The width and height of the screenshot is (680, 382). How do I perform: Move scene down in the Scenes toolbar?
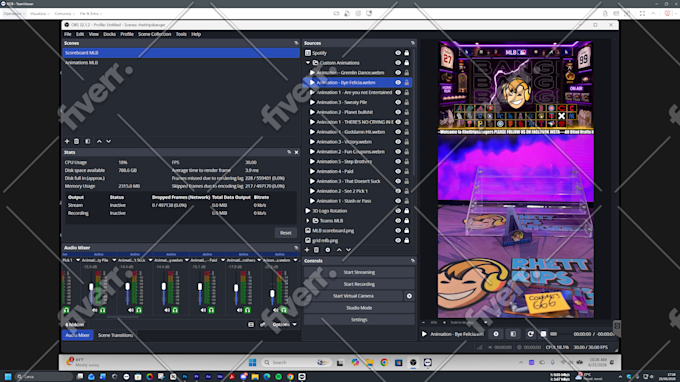click(x=109, y=141)
